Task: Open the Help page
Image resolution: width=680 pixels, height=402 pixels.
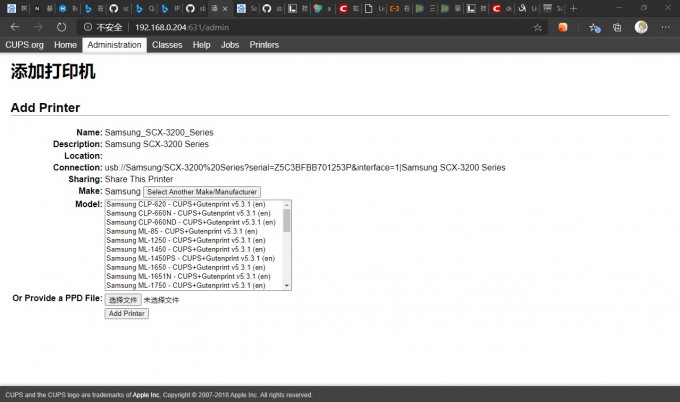Action: 201,45
